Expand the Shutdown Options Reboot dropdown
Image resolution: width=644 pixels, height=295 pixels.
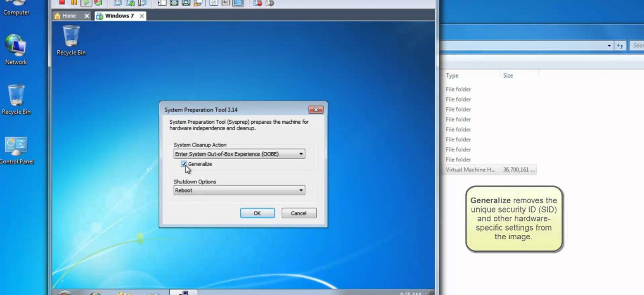pos(239,190)
